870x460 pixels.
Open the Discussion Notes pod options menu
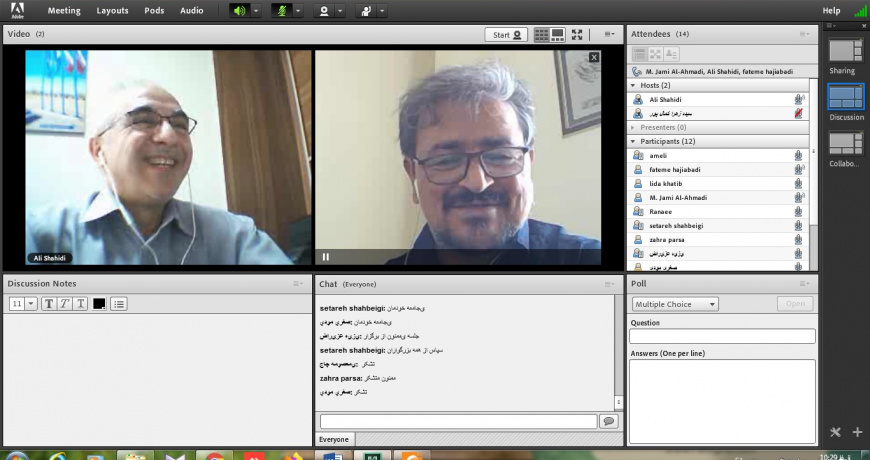tap(299, 284)
